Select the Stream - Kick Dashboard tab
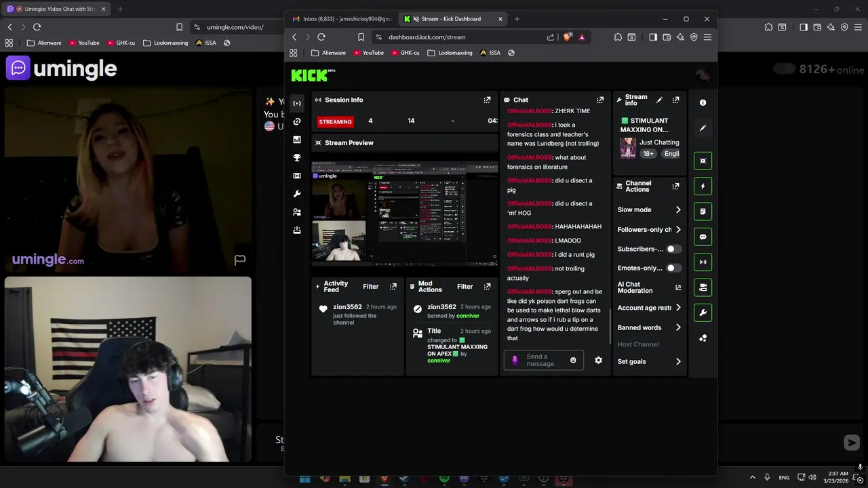 452,19
